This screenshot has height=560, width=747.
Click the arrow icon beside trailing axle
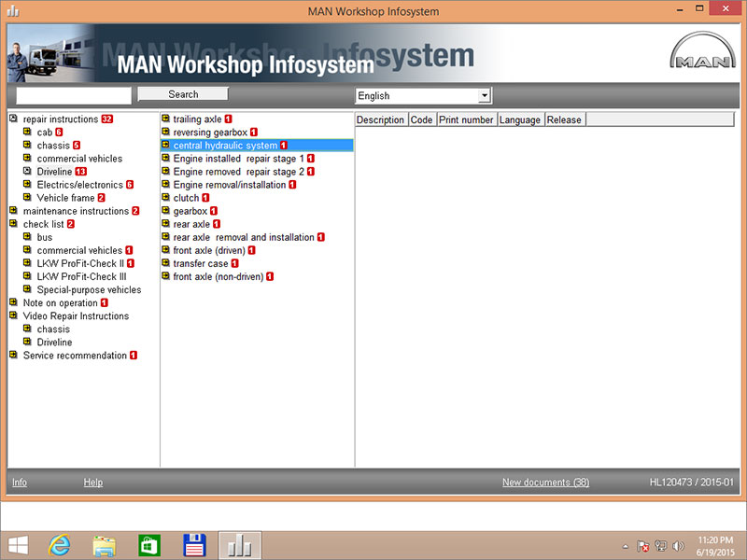166,119
